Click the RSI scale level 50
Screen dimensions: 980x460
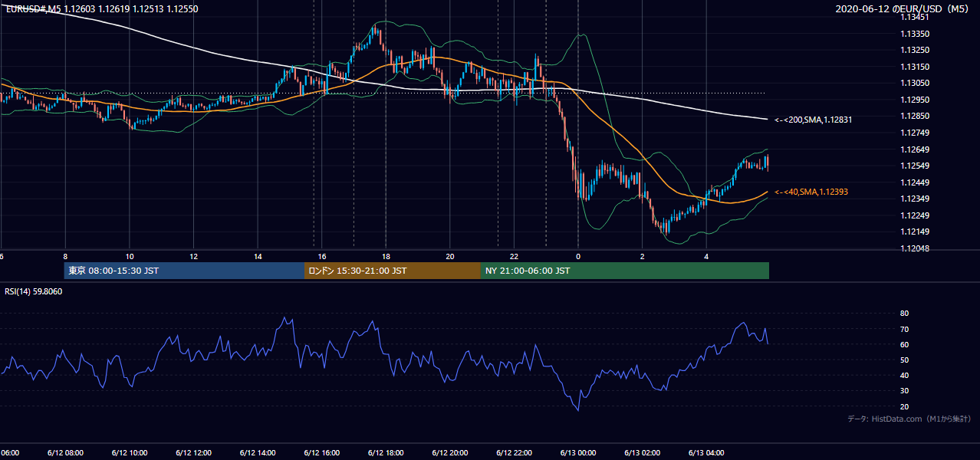(x=904, y=360)
